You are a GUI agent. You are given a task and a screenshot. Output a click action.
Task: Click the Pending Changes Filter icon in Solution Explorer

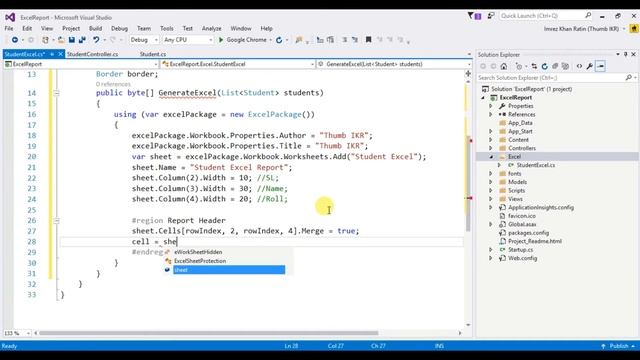tap(519, 66)
